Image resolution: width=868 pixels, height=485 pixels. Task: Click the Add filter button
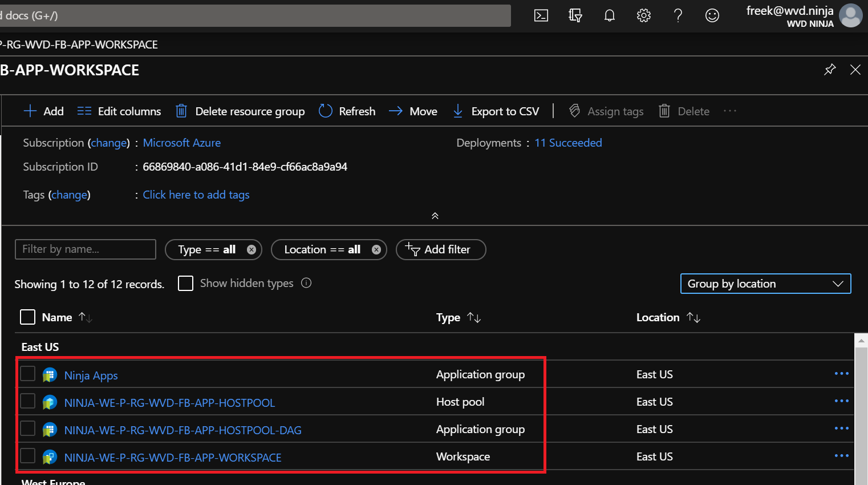click(441, 249)
